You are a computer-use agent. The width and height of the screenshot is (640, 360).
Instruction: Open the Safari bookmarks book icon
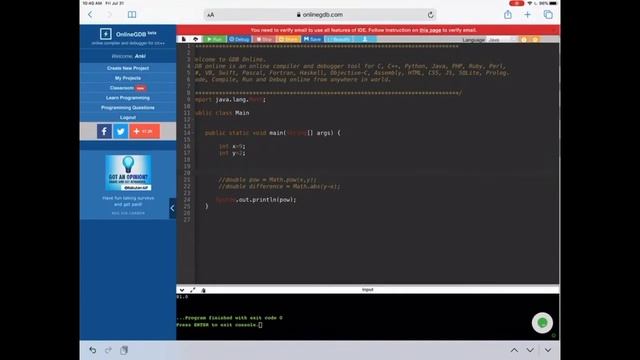(x=132, y=15)
